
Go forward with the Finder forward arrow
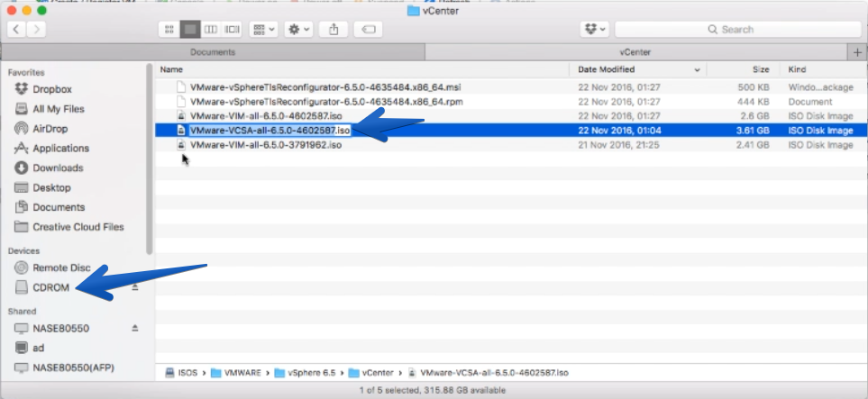37,30
